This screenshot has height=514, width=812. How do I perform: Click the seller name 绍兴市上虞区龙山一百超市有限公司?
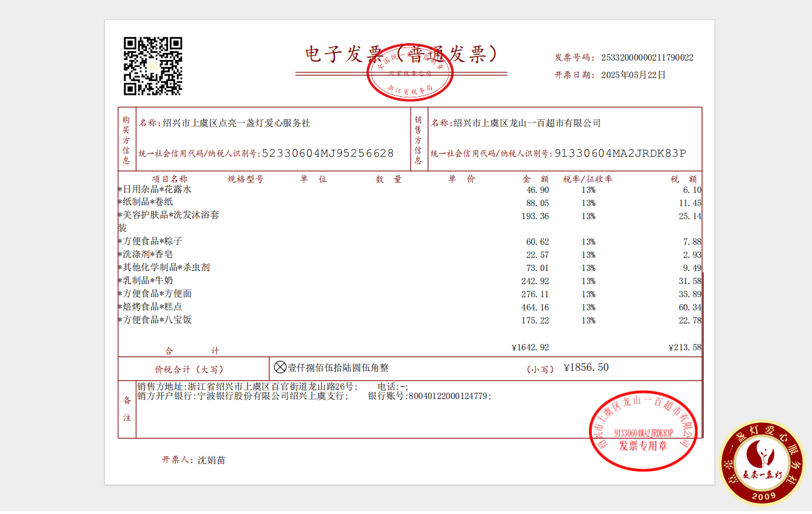point(527,123)
